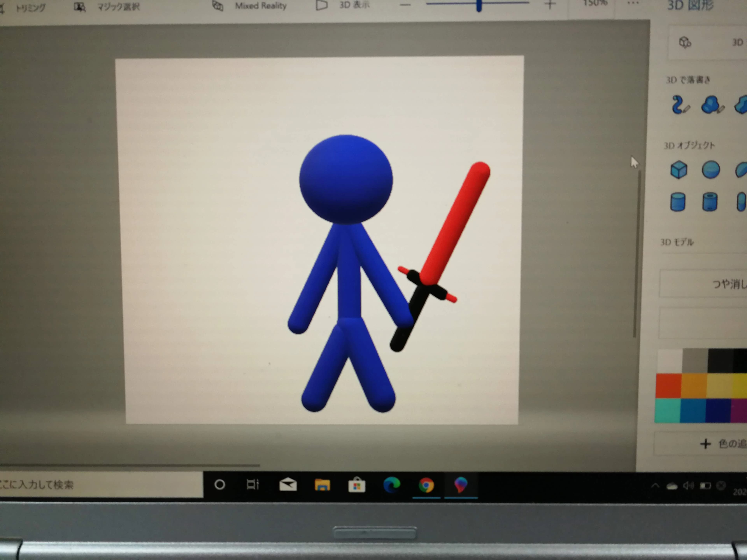
Task: Choose the 3D tube doodle brush
Action: point(680,105)
